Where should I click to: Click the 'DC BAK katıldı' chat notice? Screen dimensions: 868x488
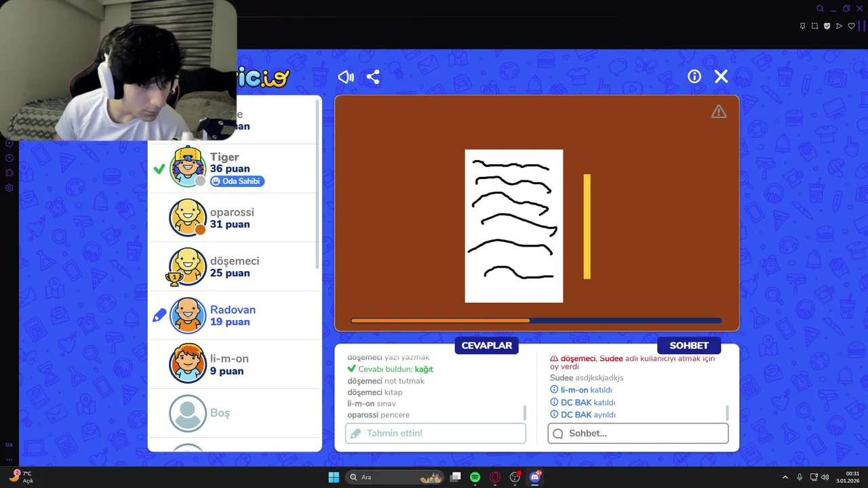click(583, 403)
